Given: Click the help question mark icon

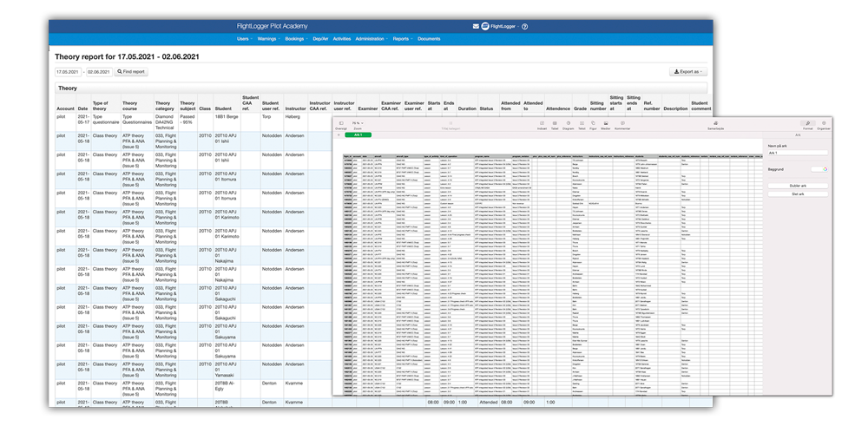Looking at the screenshot, I should [525, 27].
